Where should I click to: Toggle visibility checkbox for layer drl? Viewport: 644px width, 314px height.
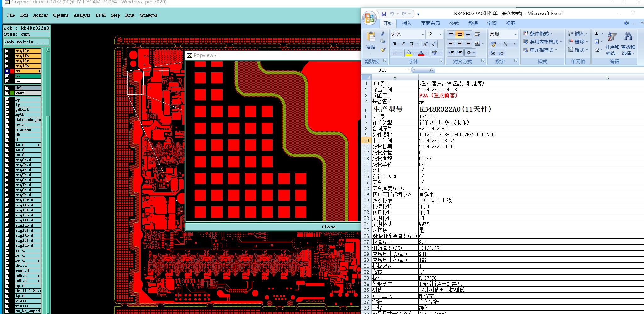[7, 88]
